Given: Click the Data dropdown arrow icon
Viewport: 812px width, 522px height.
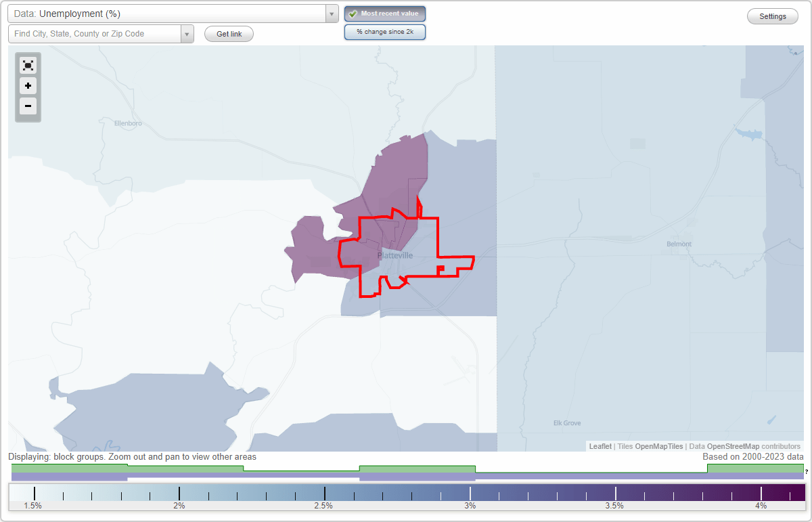Looking at the screenshot, I should (x=330, y=14).
